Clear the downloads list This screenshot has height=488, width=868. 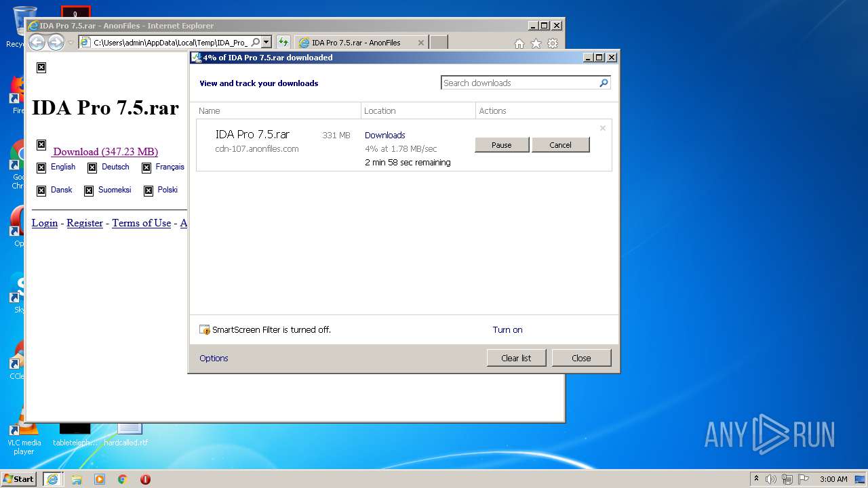tap(516, 358)
